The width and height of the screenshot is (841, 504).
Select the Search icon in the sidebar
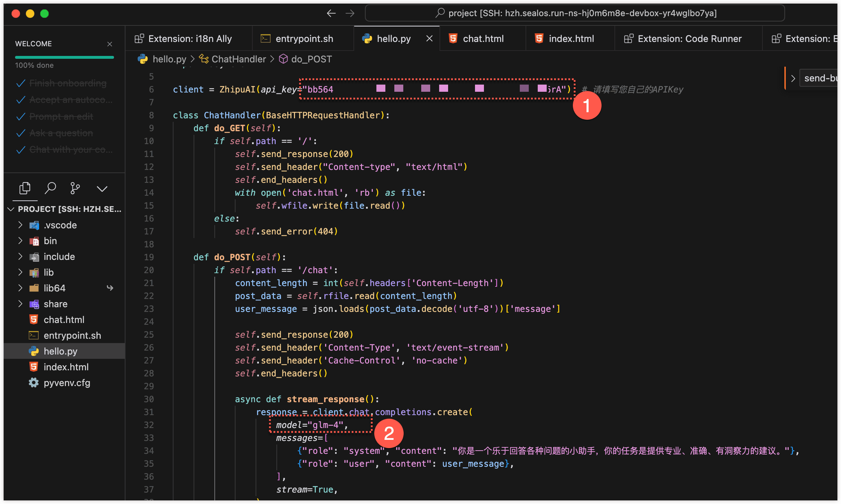coord(50,188)
